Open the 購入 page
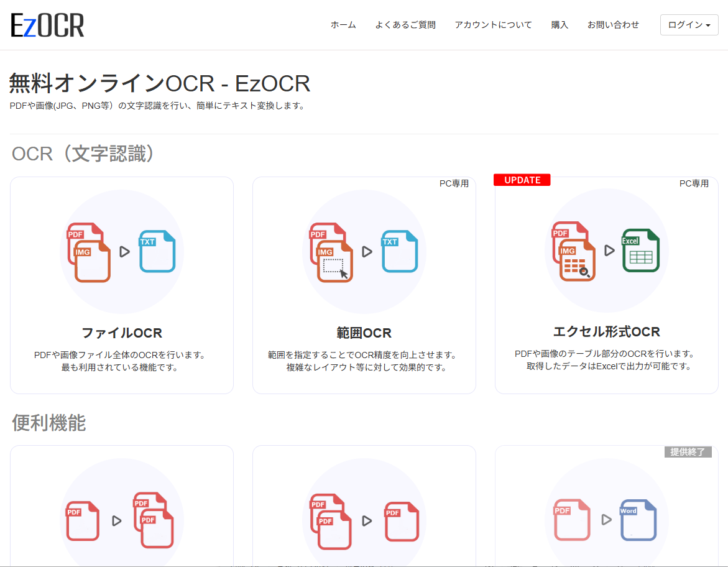This screenshot has width=728, height=567. [560, 25]
